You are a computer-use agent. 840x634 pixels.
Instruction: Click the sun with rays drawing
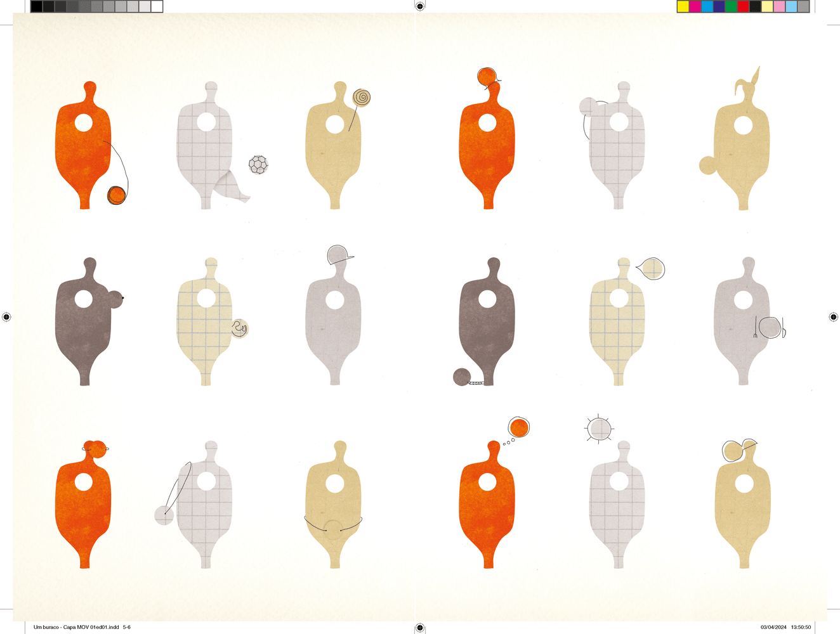coord(599,429)
